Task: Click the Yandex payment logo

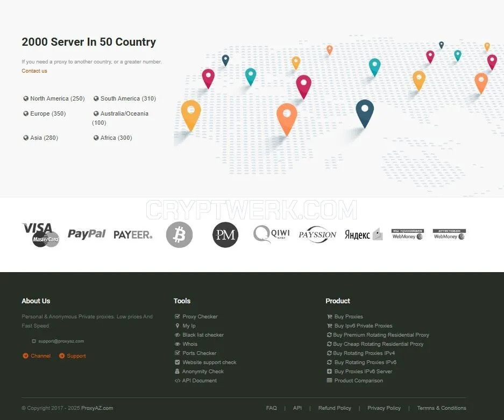Action: coord(364,234)
